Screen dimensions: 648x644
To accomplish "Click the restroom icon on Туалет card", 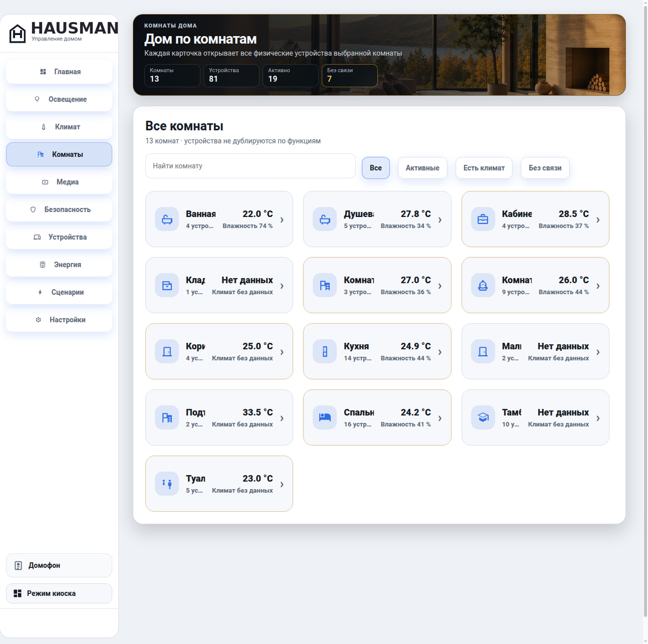I will (x=167, y=484).
